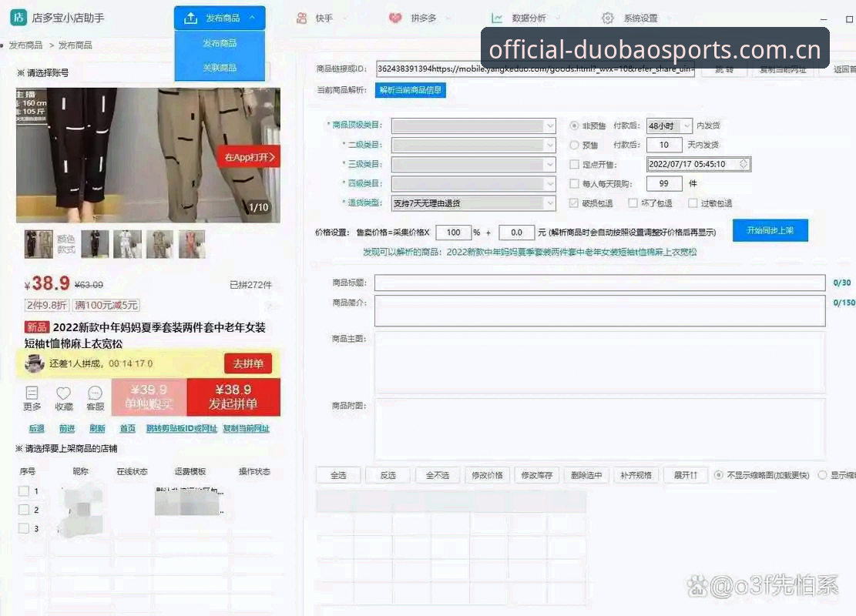Enable the 每人每天限购 checkbox

tap(574, 184)
